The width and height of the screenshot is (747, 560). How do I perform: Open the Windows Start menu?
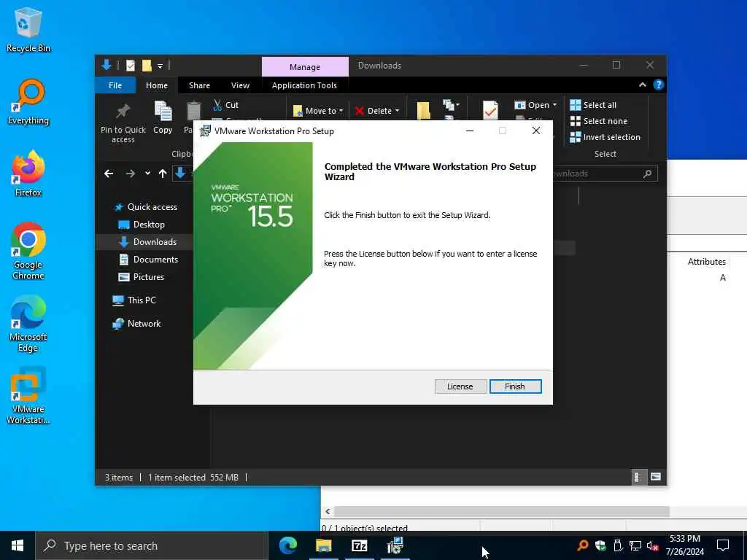click(x=18, y=545)
